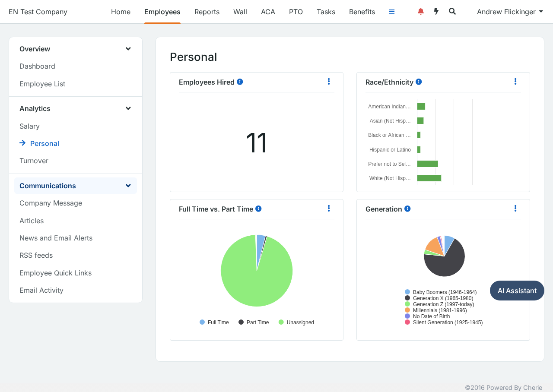Launch the AI Assistant button
The height and width of the screenshot is (392, 553).
517,291
